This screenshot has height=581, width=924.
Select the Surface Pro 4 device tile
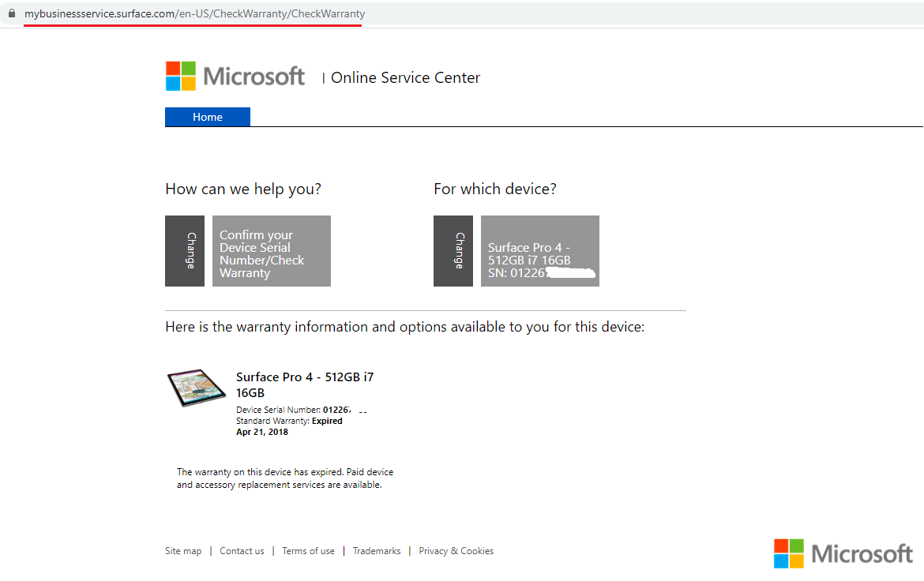pos(539,250)
